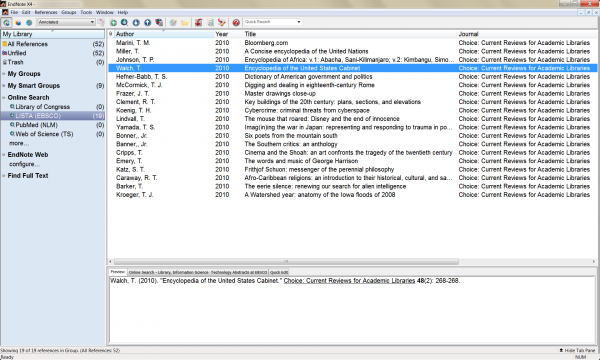
Task: Switch to the Online Search LISTA tab
Action: (198, 272)
